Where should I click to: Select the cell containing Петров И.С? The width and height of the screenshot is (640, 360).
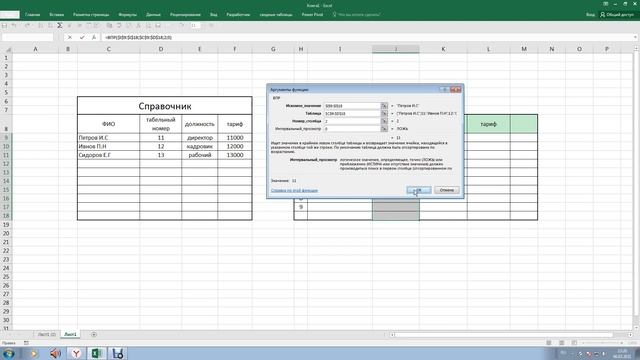[x=109, y=138]
